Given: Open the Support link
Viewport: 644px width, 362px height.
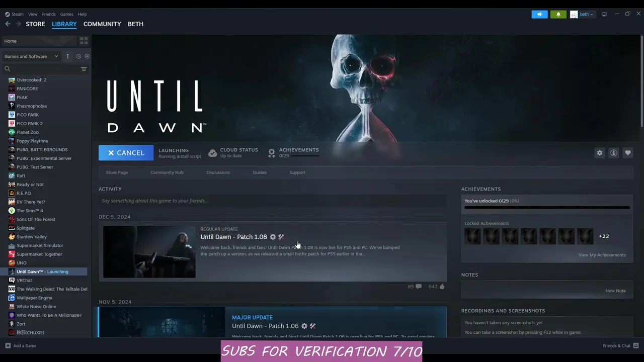Looking at the screenshot, I should [297, 172].
